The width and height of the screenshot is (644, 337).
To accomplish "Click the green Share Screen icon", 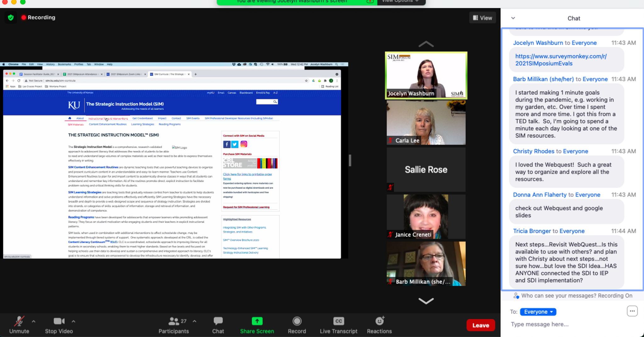I will [x=257, y=321].
